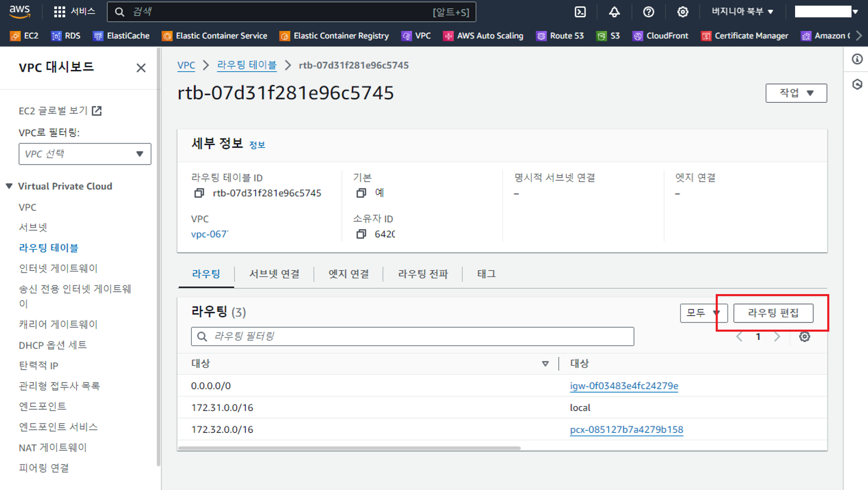The height and width of the screenshot is (490, 868).
Task: Open the 모두 route filter dropdown
Action: pyautogui.click(x=703, y=313)
